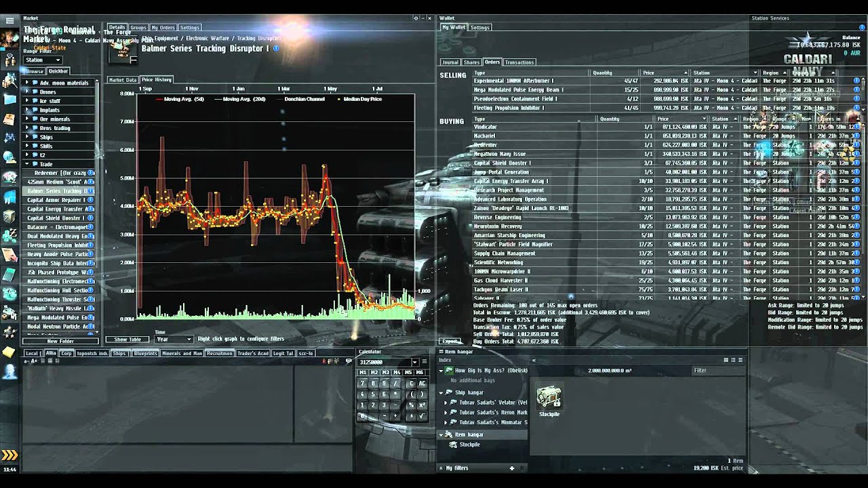Expand Tubrav Sadarts' Velator ship entry
This screenshot has width=868, height=488.
(x=446, y=403)
